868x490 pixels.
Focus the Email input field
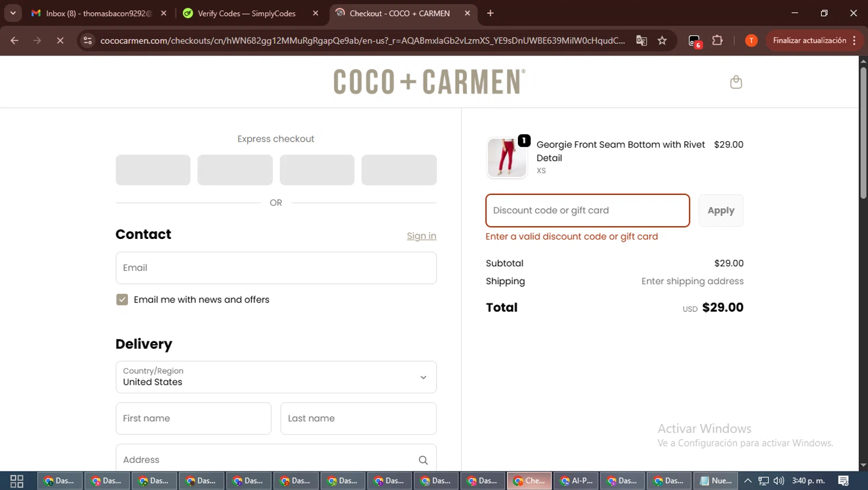[x=276, y=268]
